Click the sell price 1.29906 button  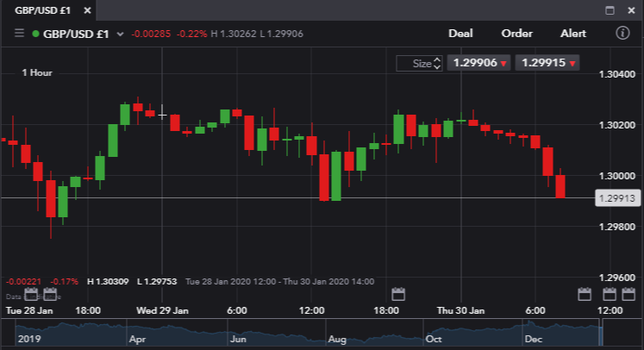click(x=478, y=63)
